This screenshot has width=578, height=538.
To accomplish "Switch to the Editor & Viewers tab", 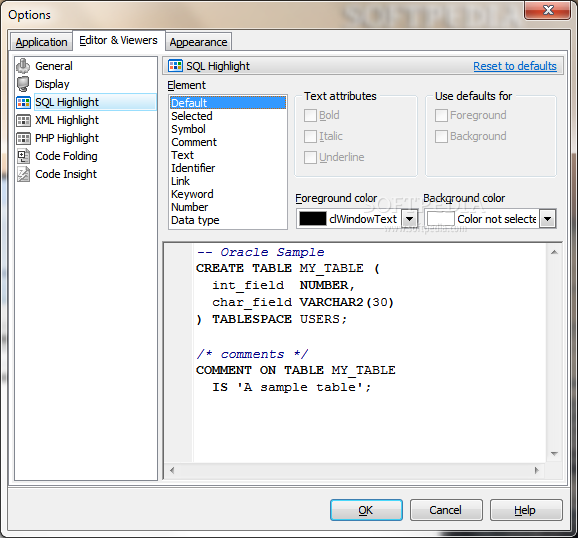I will tap(118, 40).
